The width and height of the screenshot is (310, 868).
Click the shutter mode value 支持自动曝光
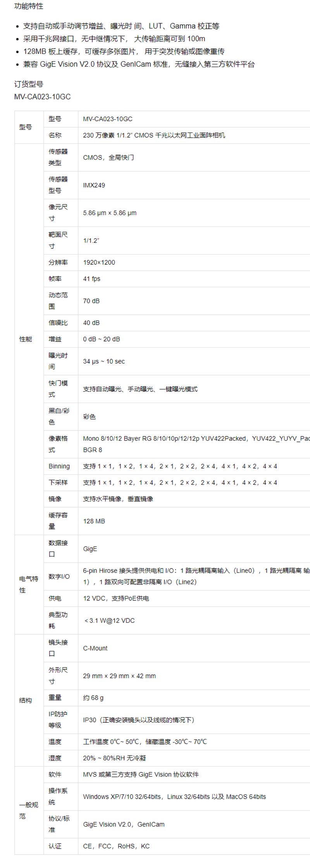tap(140, 389)
